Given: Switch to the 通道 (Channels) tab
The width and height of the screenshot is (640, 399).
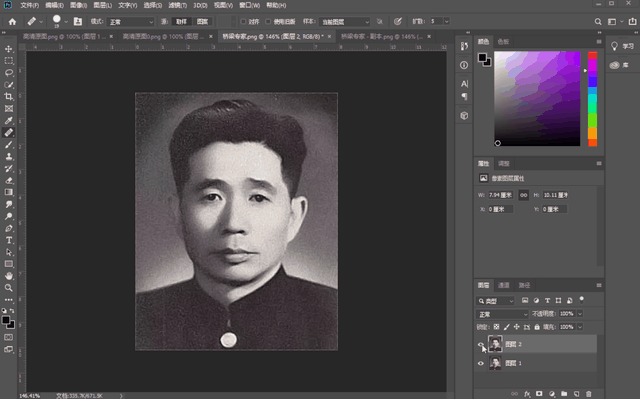Looking at the screenshot, I should (x=504, y=285).
